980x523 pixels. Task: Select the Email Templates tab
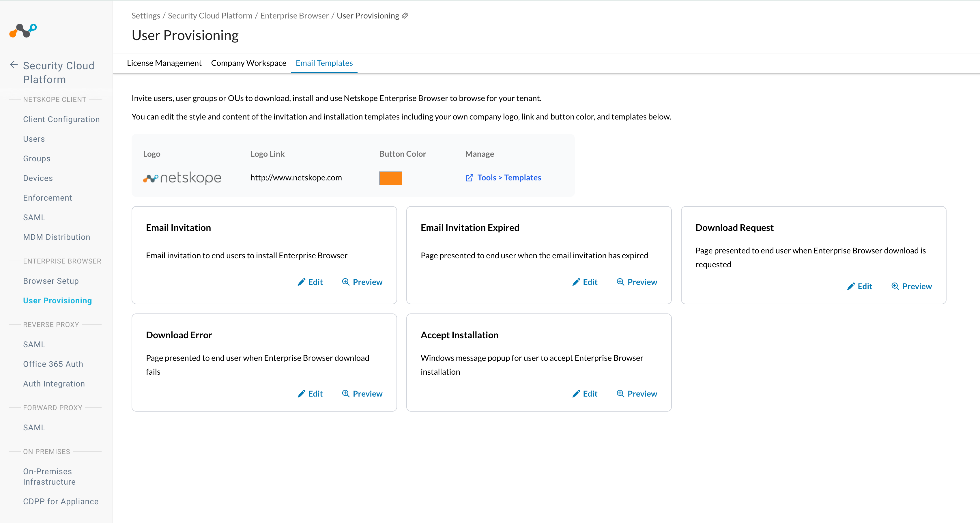tap(324, 63)
